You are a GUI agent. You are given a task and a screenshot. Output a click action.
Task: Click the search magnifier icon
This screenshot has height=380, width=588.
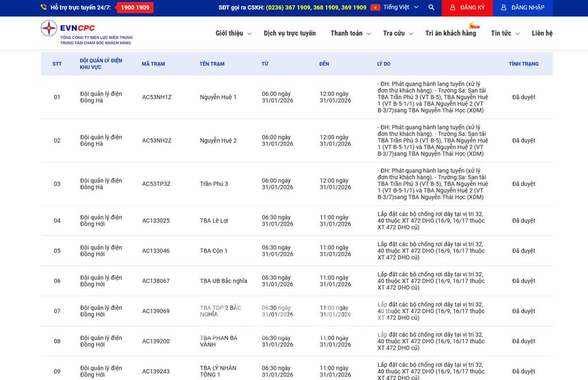pos(431,7)
